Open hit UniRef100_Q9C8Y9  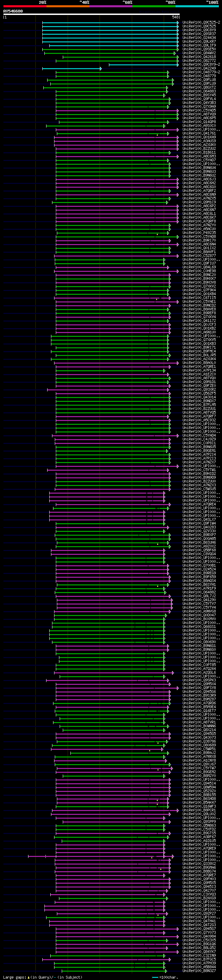point(199,30)
